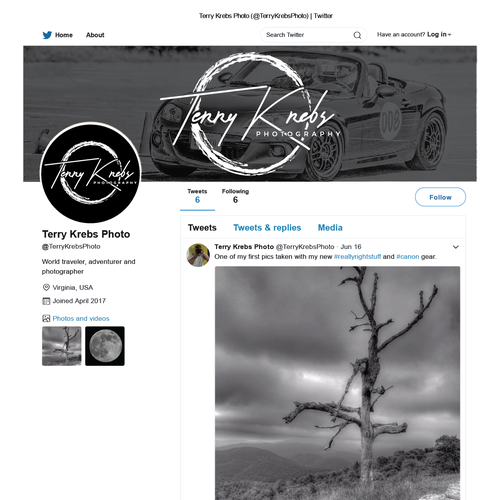Switch to the Media tab
The width and height of the screenshot is (500, 500).
click(330, 228)
